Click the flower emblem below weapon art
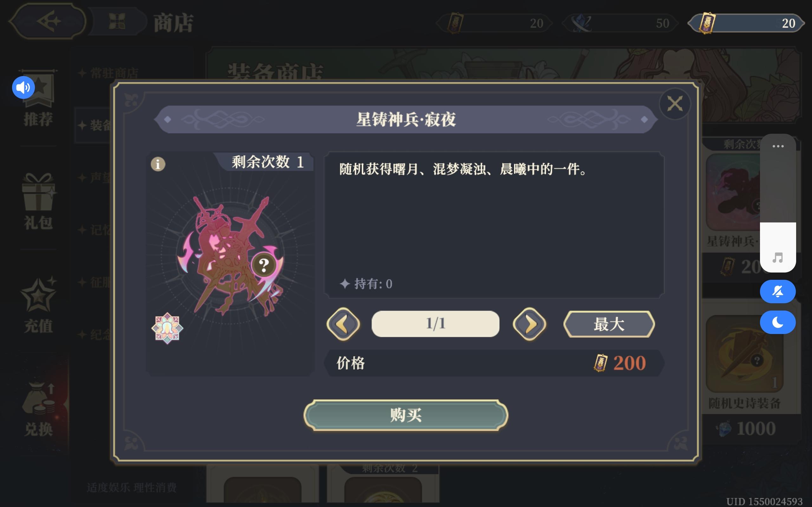Image resolution: width=812 pixels, height=507 pixels. (x=167, y=328)
